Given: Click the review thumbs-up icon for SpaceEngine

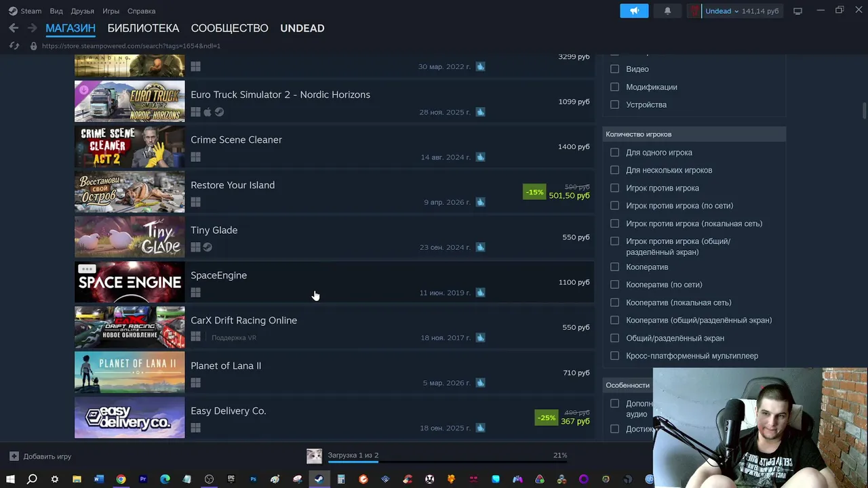Looking at the screenshot, I should (x=480, y=293).
